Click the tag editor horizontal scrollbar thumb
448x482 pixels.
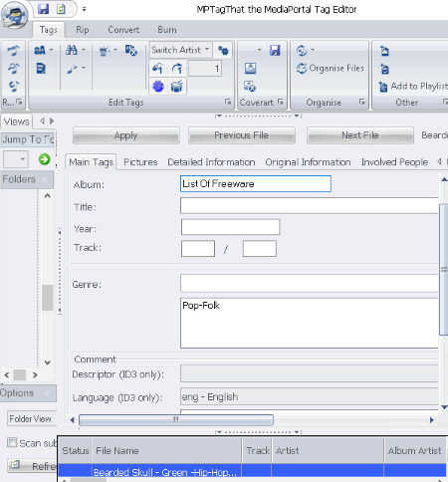pos(176,420)
